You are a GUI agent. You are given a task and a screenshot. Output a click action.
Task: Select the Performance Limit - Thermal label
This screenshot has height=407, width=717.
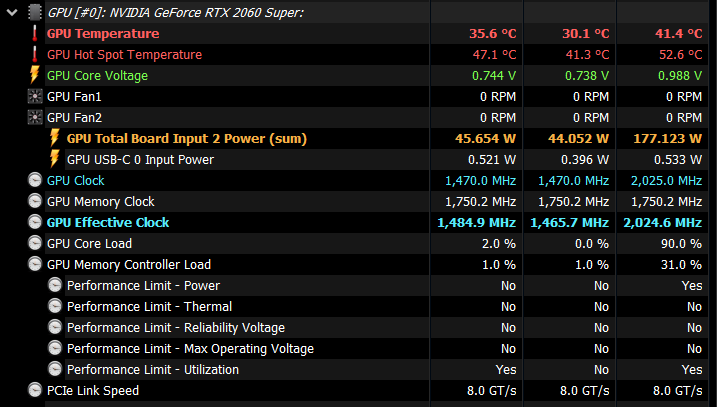coord(149,307)
